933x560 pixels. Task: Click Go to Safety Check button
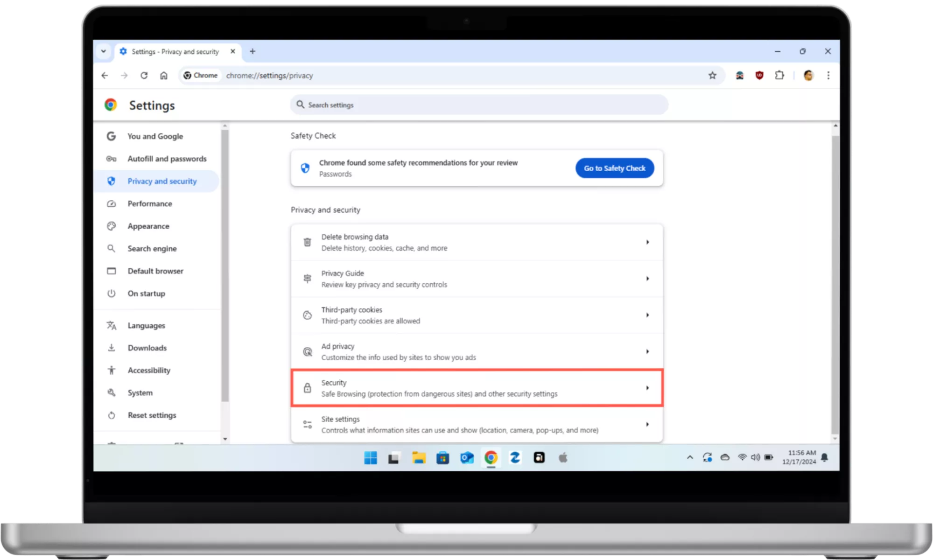click(614, 168)
